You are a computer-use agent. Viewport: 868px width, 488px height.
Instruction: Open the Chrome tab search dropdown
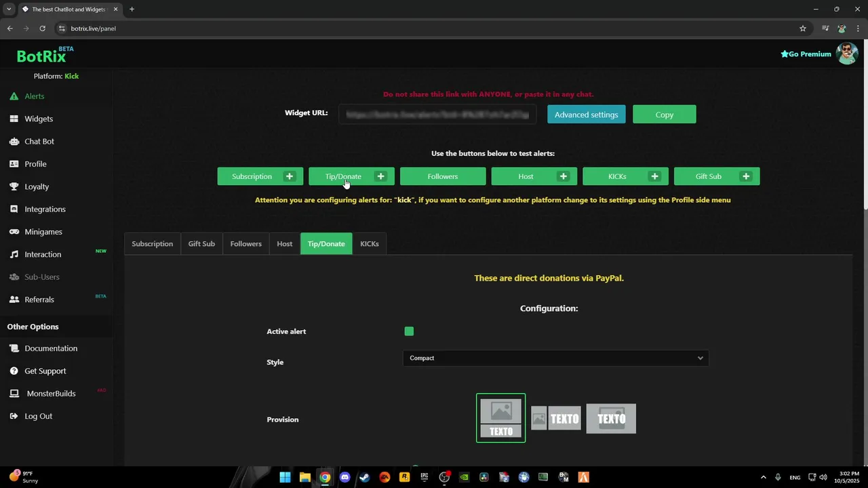[9, 9]
